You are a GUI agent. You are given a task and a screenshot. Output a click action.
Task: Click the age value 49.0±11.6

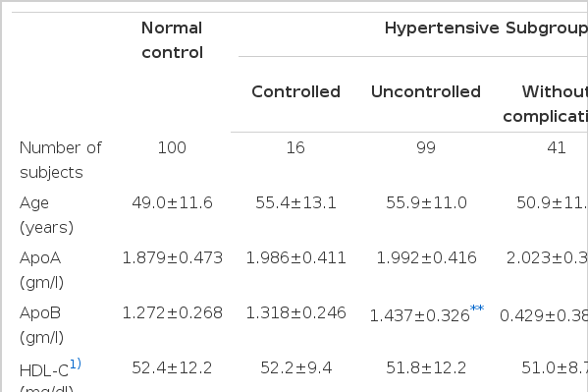pyautogui.click(x=172, y=202)
